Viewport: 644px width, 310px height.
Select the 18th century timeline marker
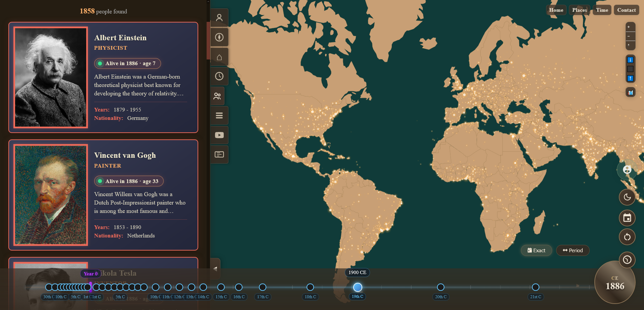click(310, 287)
